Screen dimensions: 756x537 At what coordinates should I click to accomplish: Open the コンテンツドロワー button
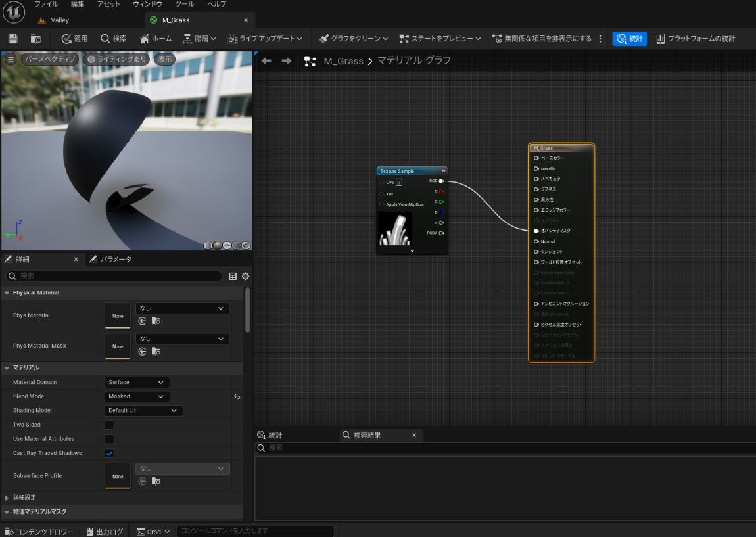click(x=39, y=532)
